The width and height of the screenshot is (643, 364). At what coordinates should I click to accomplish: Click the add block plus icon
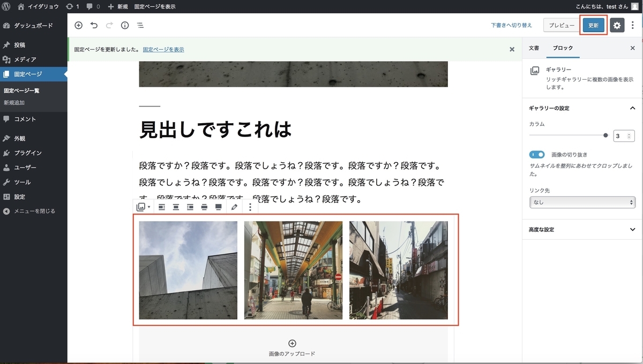[78, 25]
